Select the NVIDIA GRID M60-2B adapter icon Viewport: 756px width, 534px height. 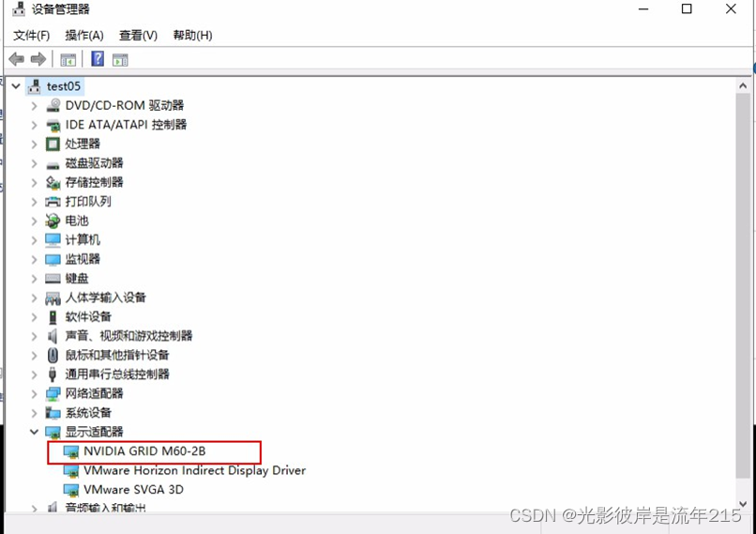tap(71, 452)
